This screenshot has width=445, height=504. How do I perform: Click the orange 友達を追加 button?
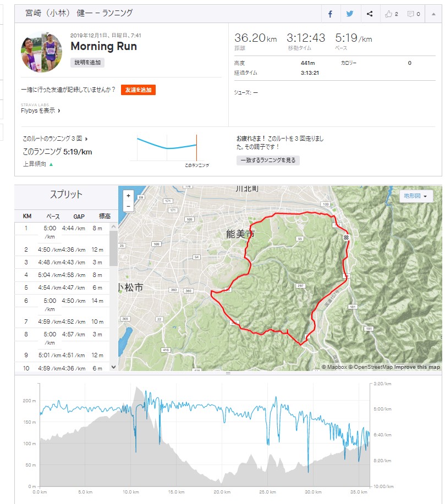pyautogui.click(x=138, y=90)
